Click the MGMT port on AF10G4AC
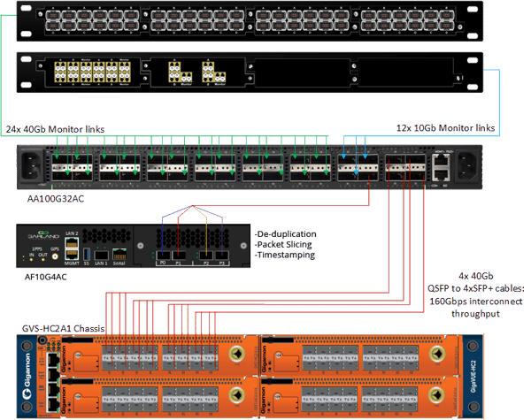 72,254
